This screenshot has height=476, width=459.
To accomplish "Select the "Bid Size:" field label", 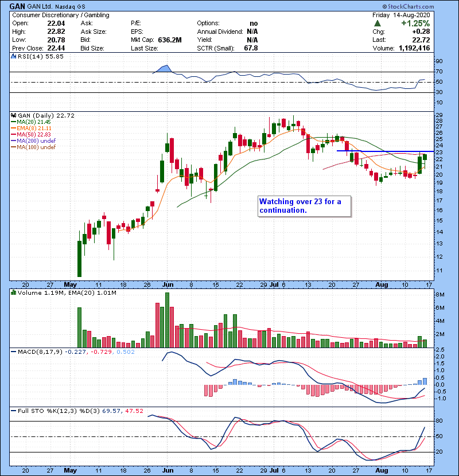I will (x=92, y=48).
